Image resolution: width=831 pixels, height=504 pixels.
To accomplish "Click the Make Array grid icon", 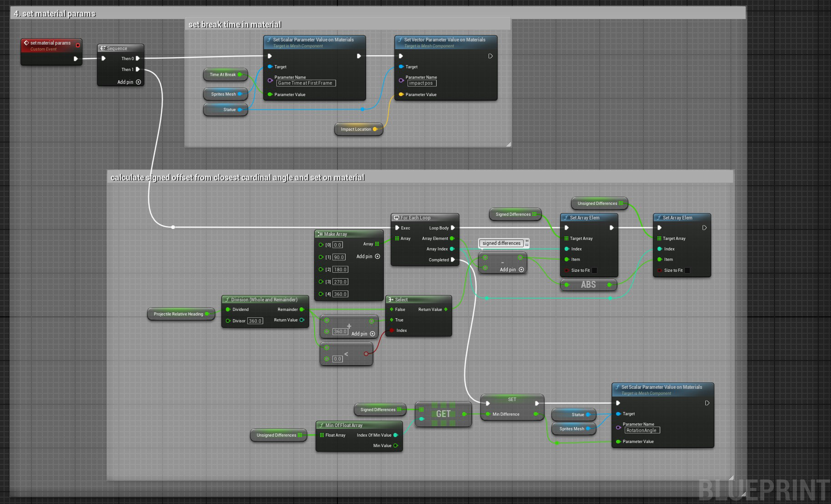I will pos(320,234).
